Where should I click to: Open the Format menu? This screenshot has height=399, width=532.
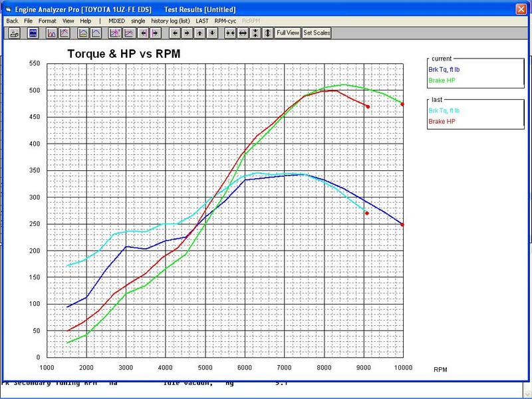coord(47,21)
